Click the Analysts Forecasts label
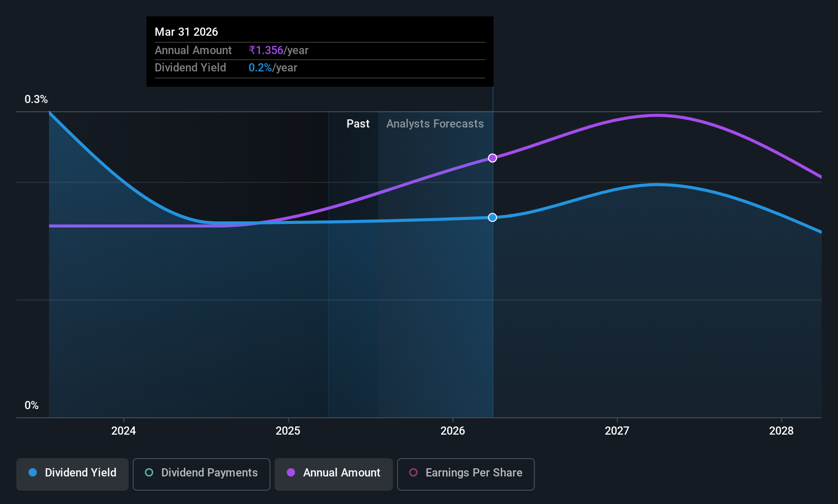838x504 pixels. click(x=435, y=124)
